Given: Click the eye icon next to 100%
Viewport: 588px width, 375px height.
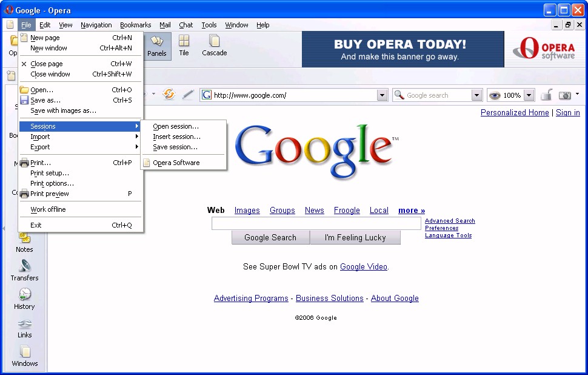Looking at the screenshot, I should (x=495, y=95).
